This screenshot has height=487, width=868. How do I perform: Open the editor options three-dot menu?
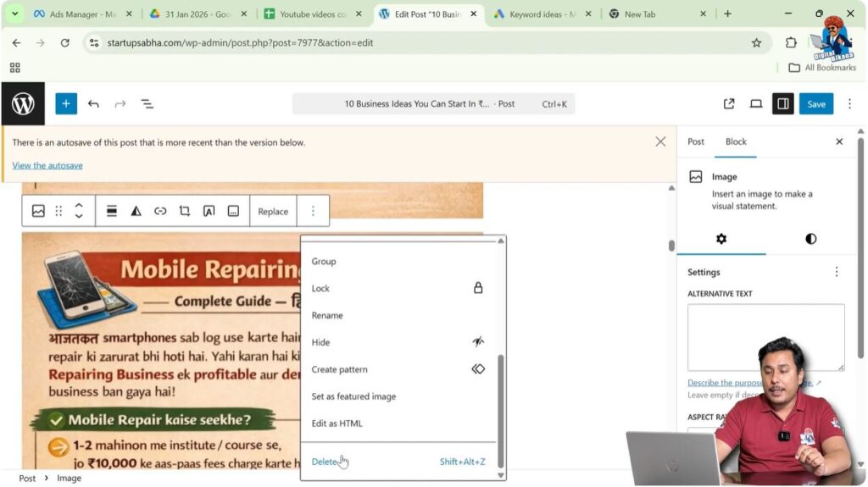point(849,103)
